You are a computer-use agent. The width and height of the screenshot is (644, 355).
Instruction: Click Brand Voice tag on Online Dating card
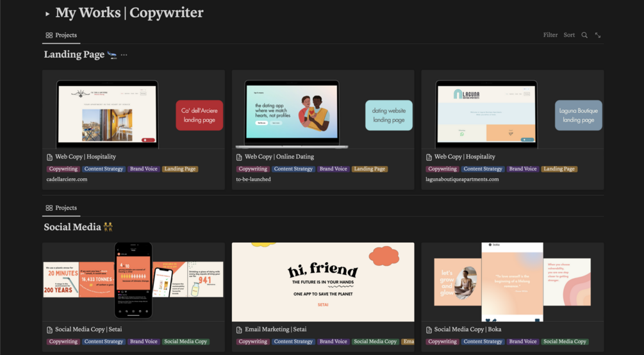333,169
